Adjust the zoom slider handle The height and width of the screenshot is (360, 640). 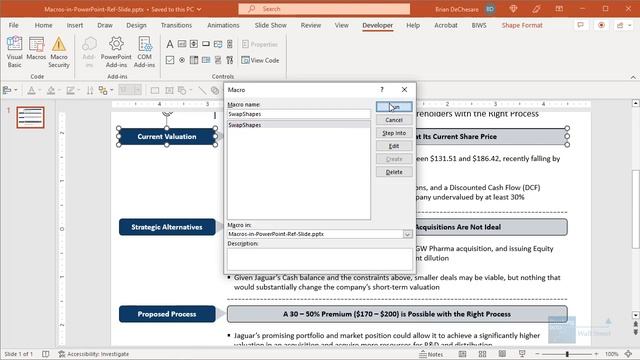pos(567,354)
